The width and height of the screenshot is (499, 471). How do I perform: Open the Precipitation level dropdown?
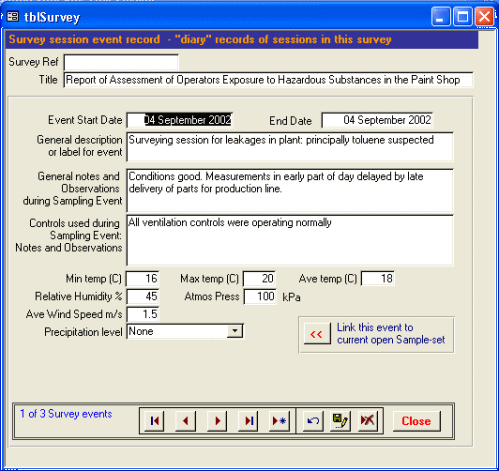[235, 331]
